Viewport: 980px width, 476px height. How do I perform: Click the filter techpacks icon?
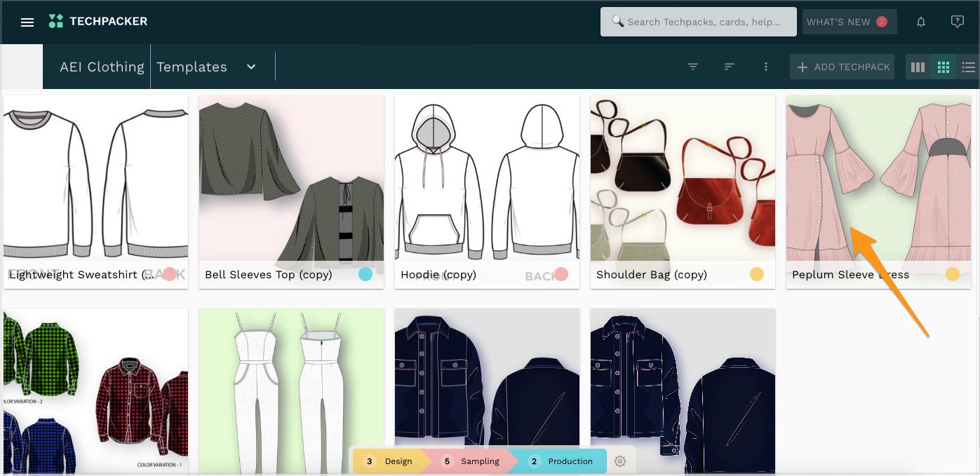tap(693, 67)
